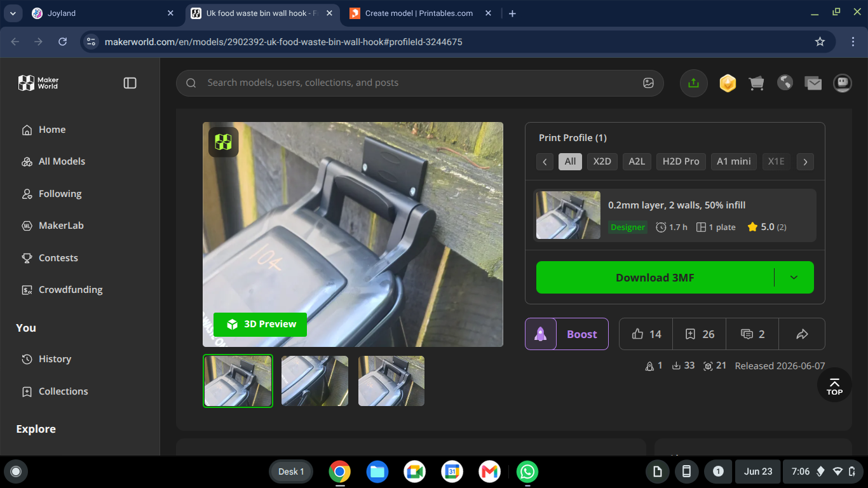
Task: Switch to the Printables Create model tab
Action: [x=419, y=13]
